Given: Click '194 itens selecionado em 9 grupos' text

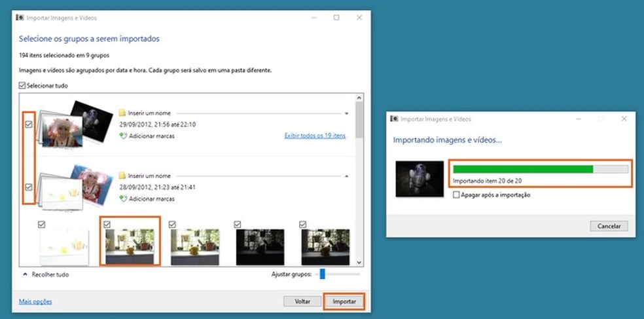Looking at the screenshot, I should click(x=64, y=54).
